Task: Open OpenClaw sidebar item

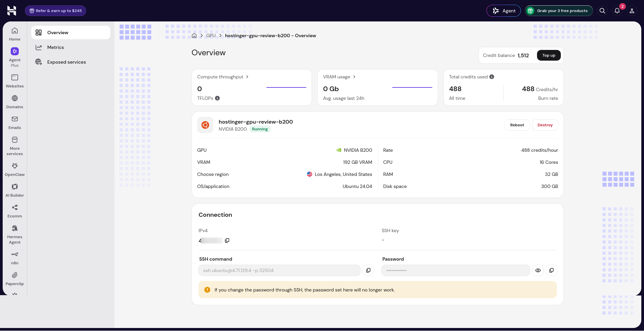Action: (15, 170)
